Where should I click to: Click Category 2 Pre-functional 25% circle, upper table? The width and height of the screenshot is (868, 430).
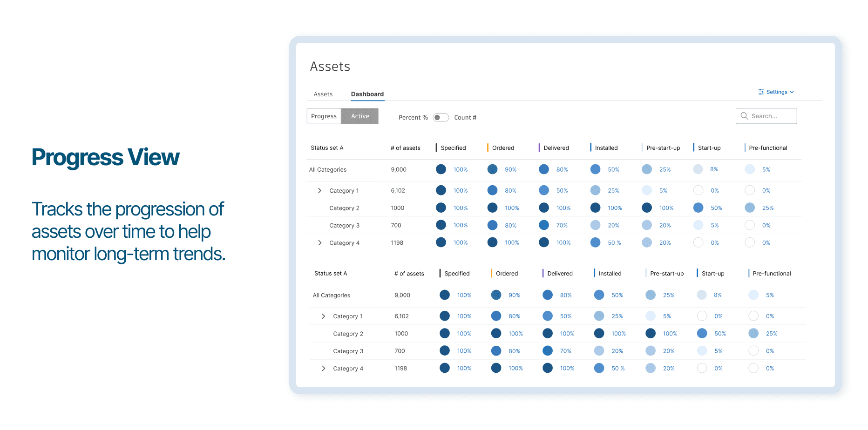[x=750, y=208]
